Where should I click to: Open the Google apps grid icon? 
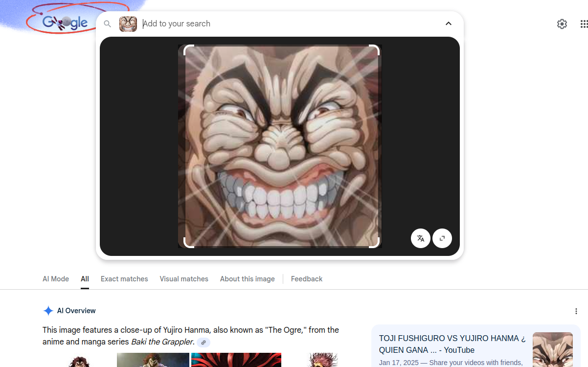584,24
